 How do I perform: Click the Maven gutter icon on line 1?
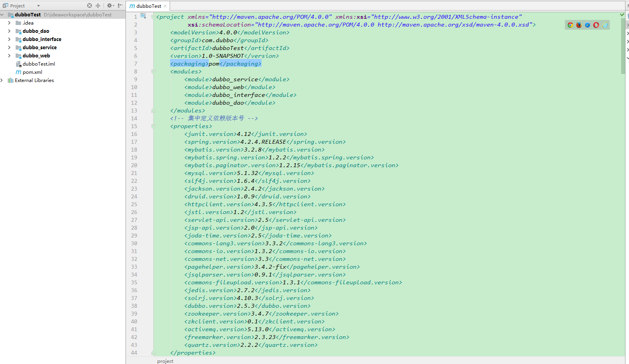[143, 16]
